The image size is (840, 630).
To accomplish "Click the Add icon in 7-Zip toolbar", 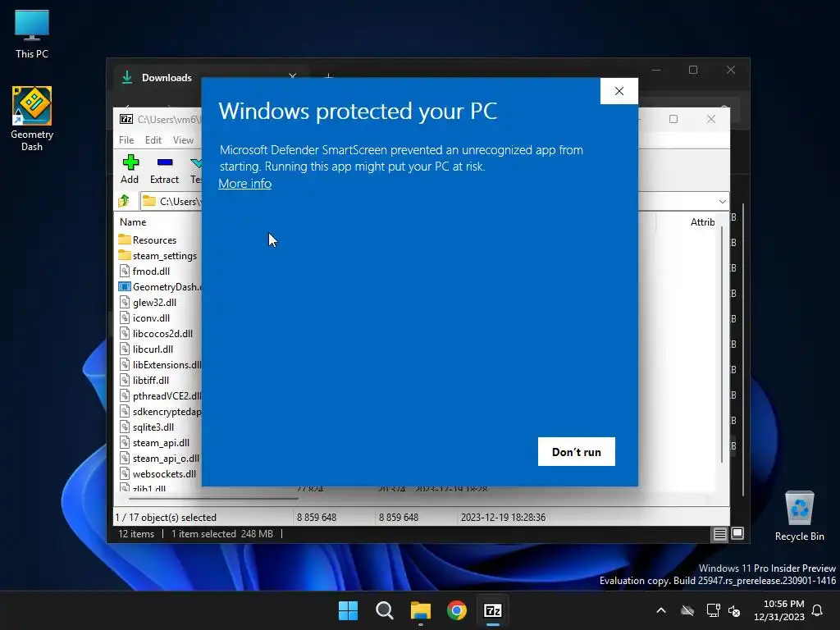I will [x=130, y=169].
